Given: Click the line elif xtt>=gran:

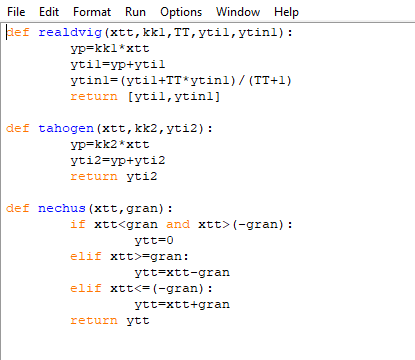Looking at the screenshot, I should pos(130,256).
